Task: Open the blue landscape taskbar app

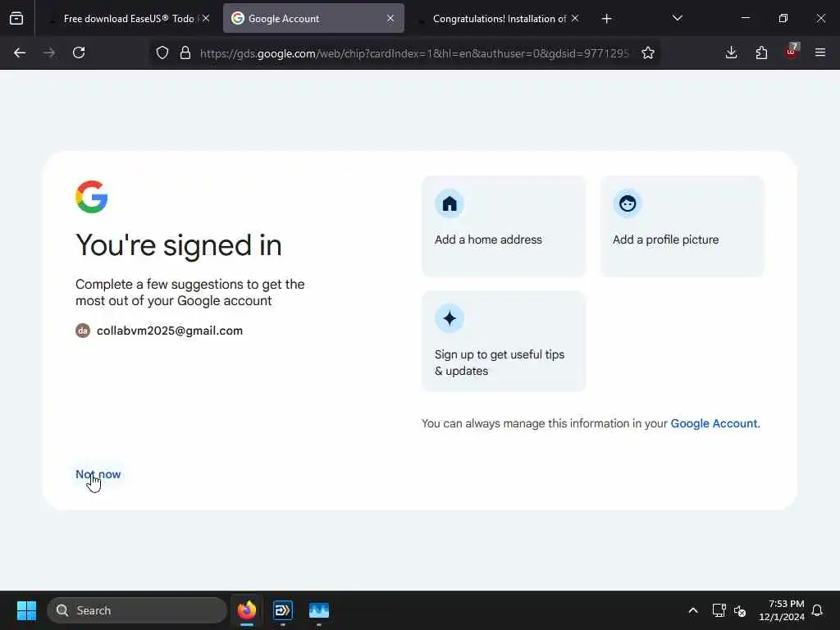Action: click(x=319, y=610)
